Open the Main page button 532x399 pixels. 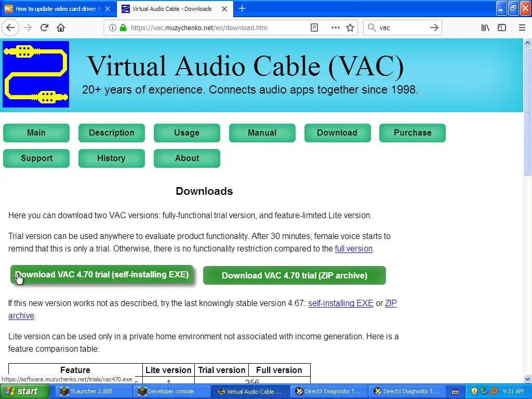pos(36,132)
